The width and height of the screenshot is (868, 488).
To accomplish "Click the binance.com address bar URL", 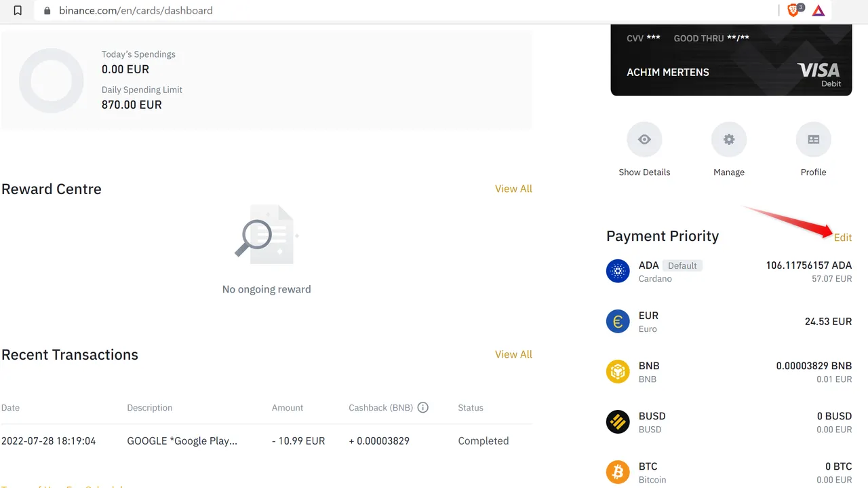I will [x=136, y=10].
